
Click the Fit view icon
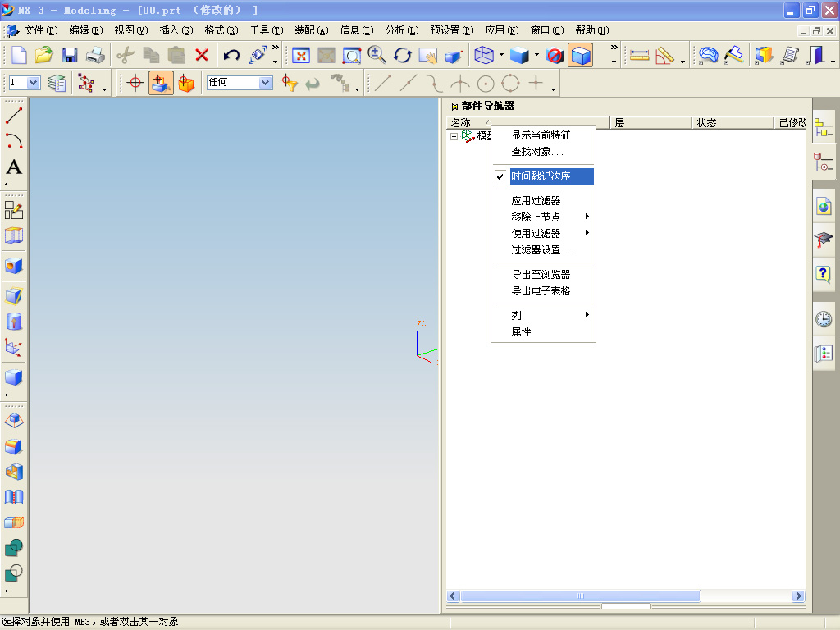[301, 55]
